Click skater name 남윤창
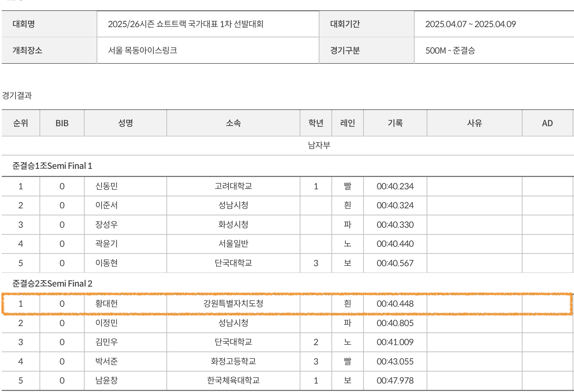The height and width of the screenshot is (392, 574). 106,380
